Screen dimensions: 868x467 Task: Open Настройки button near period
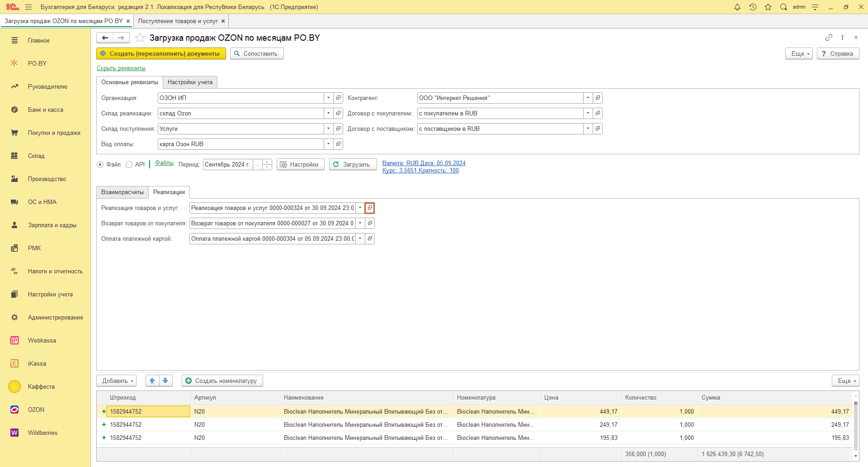[300, 164]
